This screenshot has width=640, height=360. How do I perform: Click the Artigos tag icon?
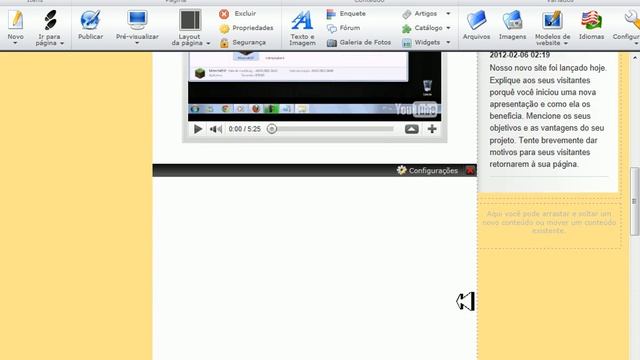click(x=407, y=14)
